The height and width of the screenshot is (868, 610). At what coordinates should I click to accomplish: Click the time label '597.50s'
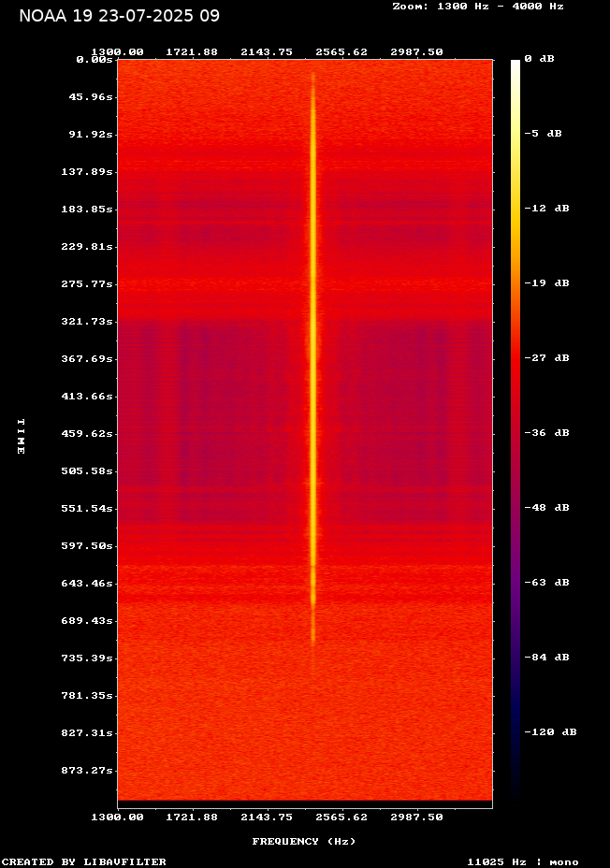87,546
